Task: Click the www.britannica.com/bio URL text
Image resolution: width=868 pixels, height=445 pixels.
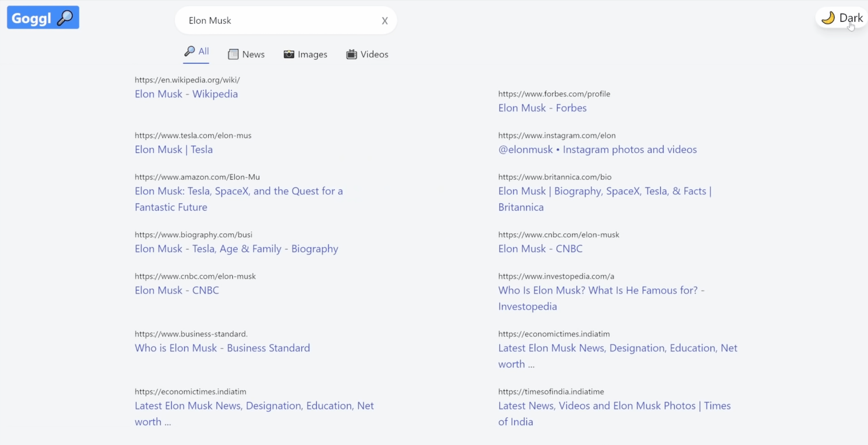Action: (555, 177)
